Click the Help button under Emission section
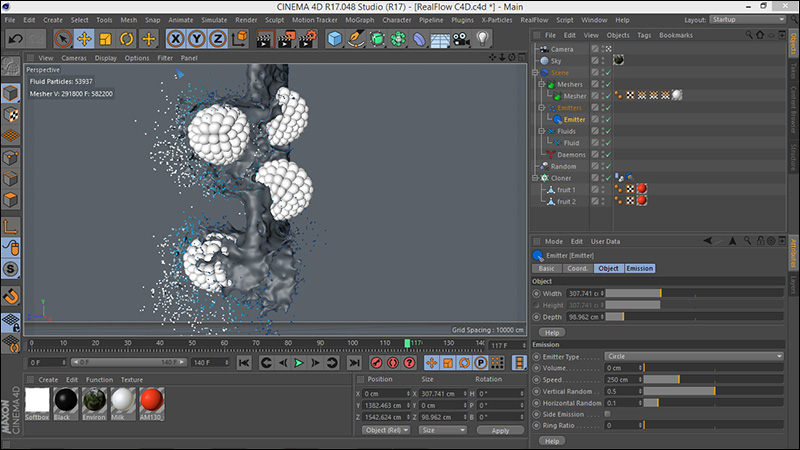Screen dimensions: 800x450 (x=552, y=441)
